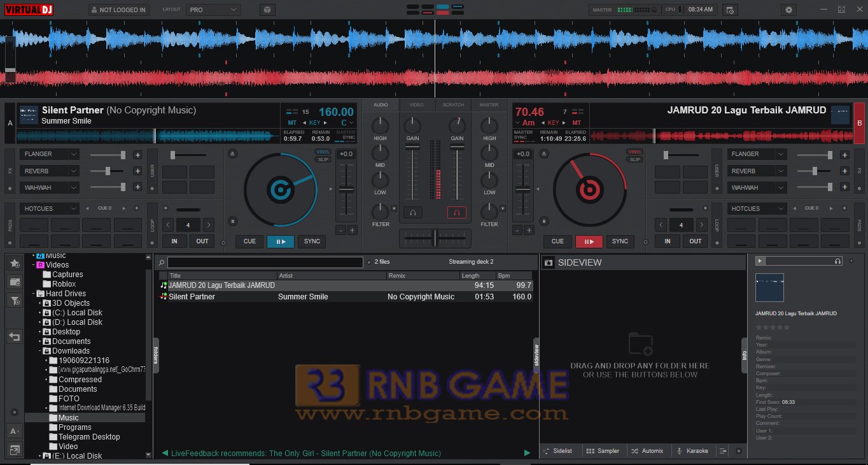Set loop IN point on left deck
Image resolution: width=868 pixels, height=465 pixels.
coord(174,241)
